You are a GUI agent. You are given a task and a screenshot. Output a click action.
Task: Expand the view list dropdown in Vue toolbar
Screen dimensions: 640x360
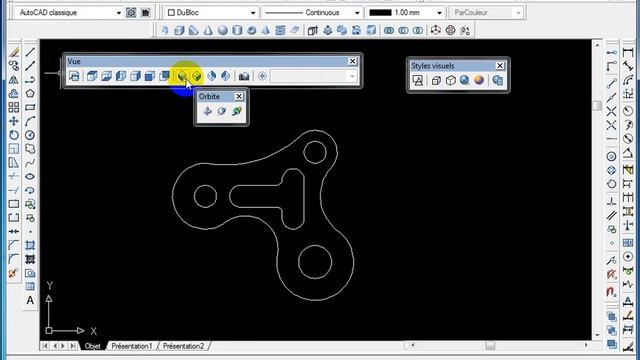352,76
